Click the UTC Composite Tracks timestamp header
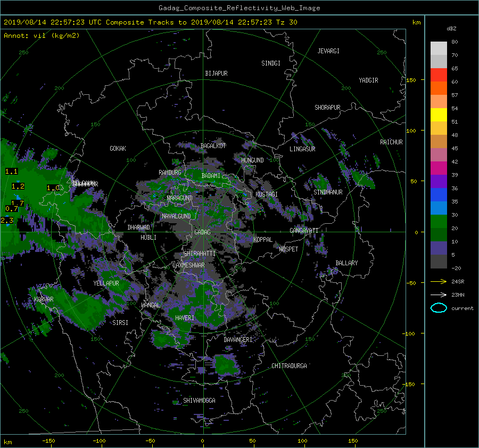479x448 pixels. [x=151, y=22]
